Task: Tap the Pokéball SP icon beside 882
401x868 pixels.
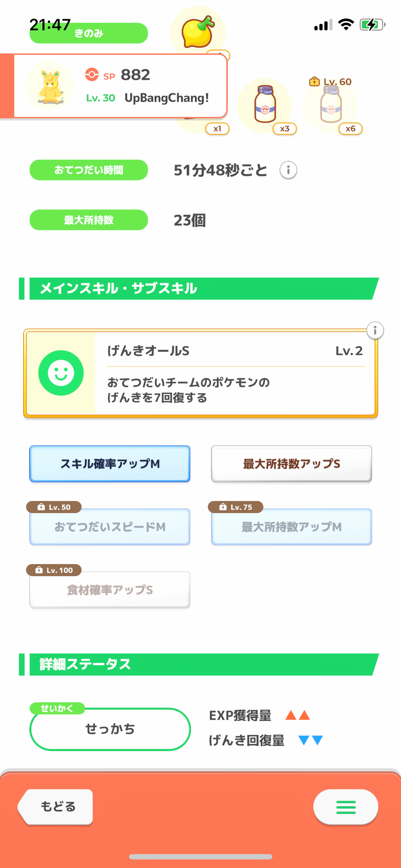Action: coord(92,74)
